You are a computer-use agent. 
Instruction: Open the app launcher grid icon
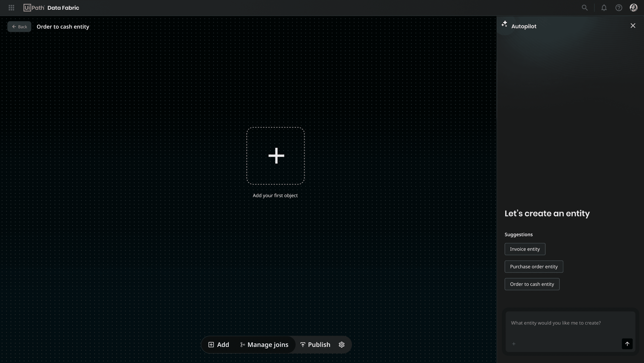(11, 8)
